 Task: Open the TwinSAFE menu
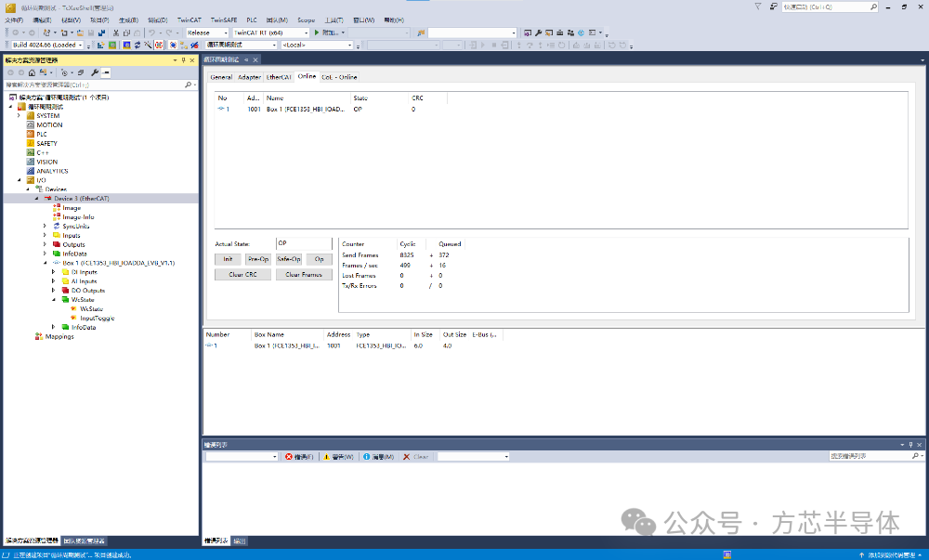coord(223,20)
